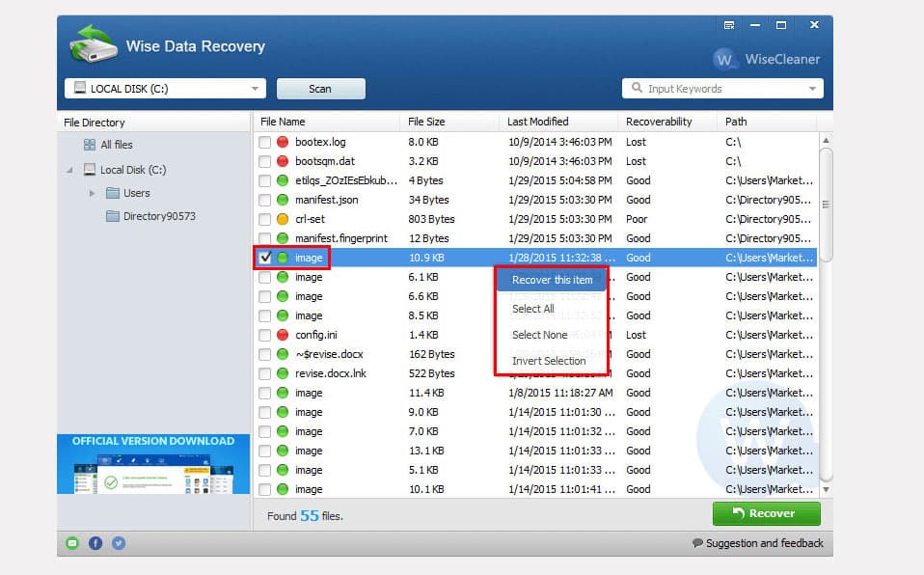Click the green Recover button
This screenshot has height=575, width=924.
click(766, 513)
